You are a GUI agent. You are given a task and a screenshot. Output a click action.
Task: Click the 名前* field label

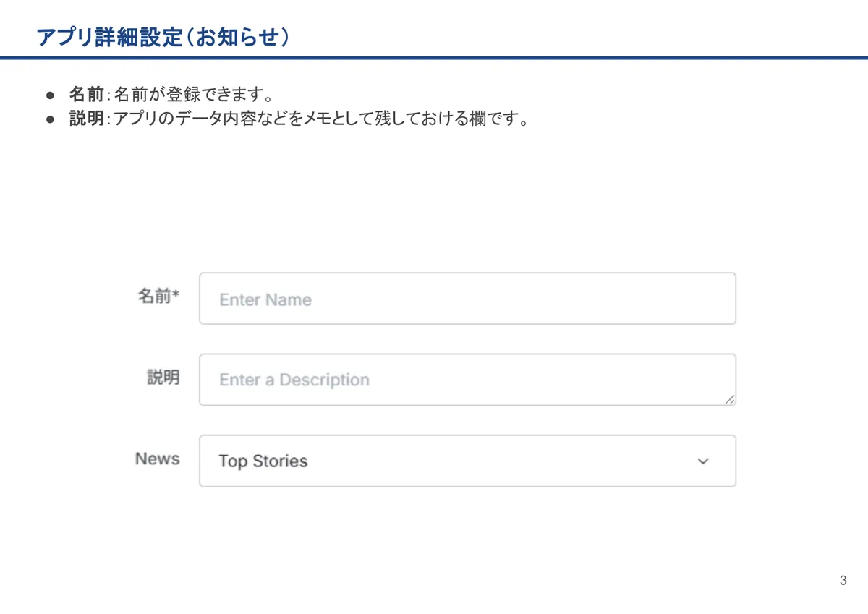[x=158, y=296]
